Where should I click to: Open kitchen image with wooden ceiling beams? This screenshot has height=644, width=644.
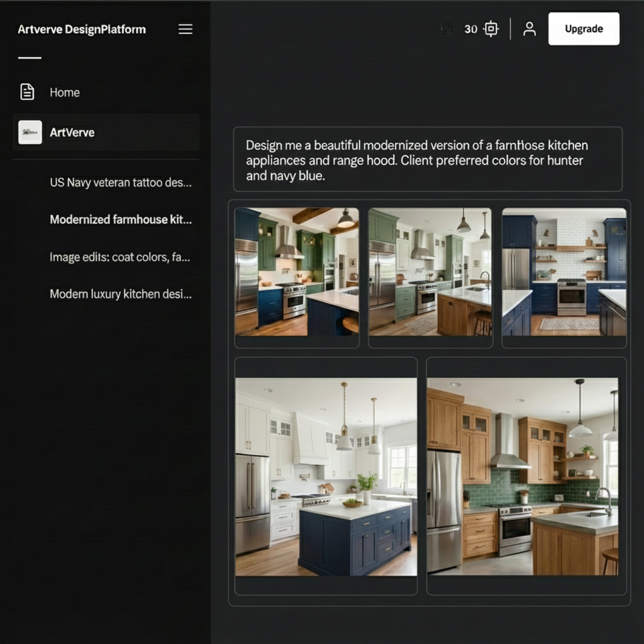pos(297,272)
